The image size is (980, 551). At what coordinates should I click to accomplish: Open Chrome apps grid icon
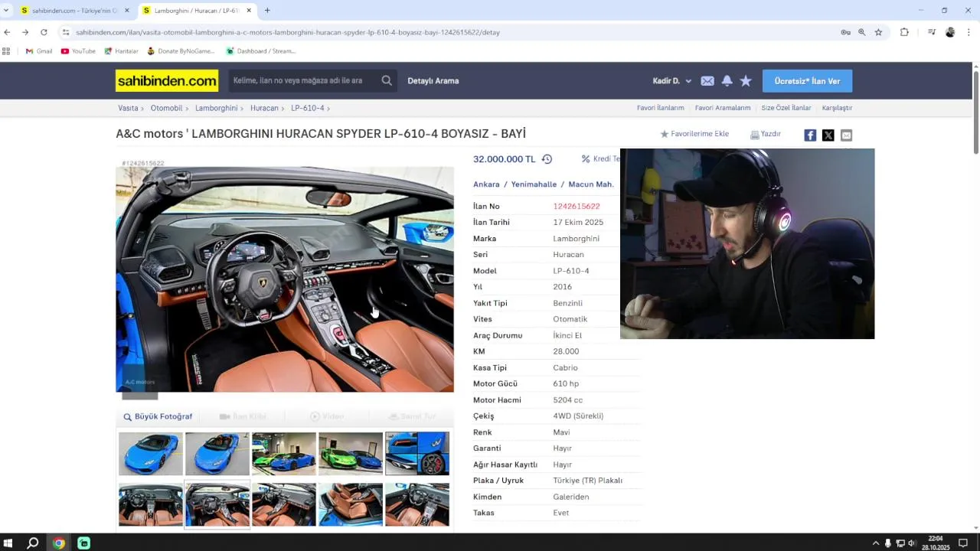coord(6,51)
